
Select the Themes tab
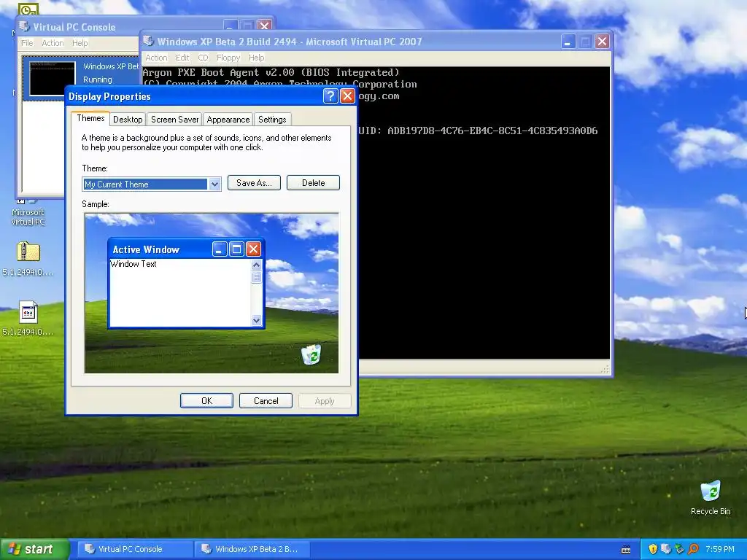(90, 118)
